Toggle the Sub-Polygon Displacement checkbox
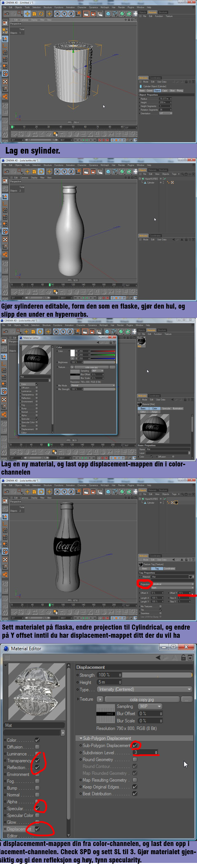 pos(135,746)
